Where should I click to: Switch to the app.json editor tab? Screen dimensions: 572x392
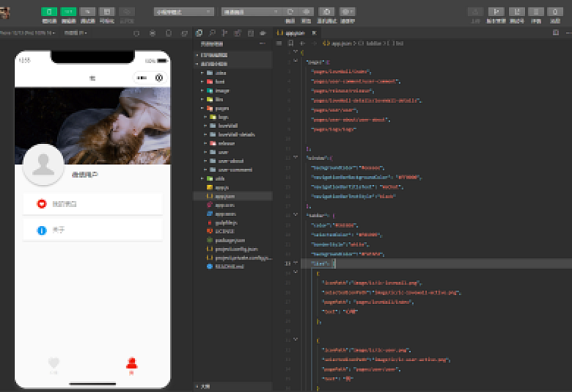point(292,33)
